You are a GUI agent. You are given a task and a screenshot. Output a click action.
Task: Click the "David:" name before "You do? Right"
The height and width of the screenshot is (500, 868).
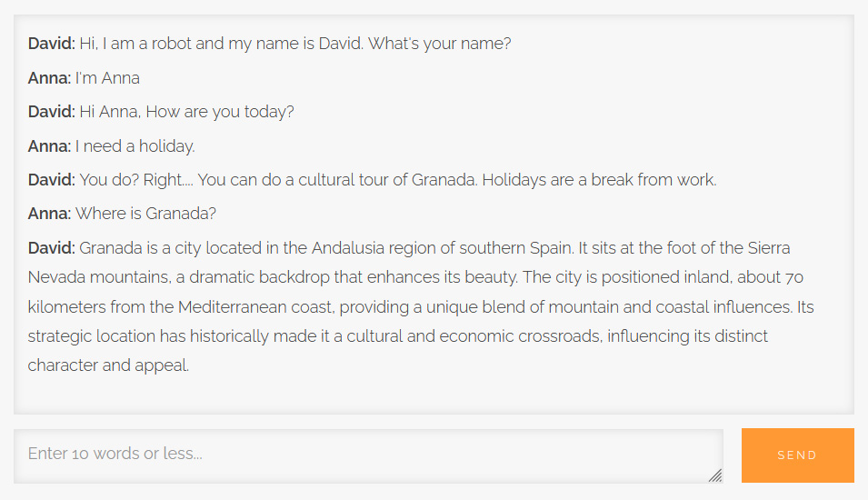51,180
